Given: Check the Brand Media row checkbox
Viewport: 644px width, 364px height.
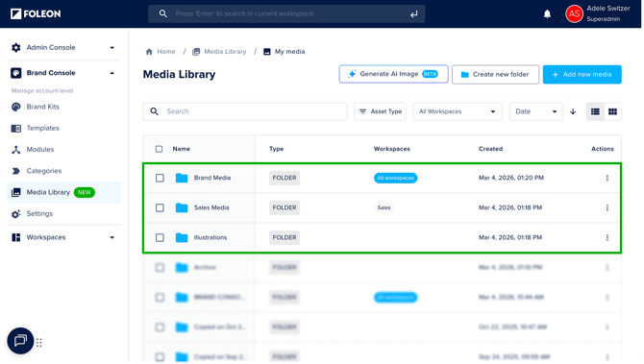Looking at the screenshot, I should click(x=160, y=178).
